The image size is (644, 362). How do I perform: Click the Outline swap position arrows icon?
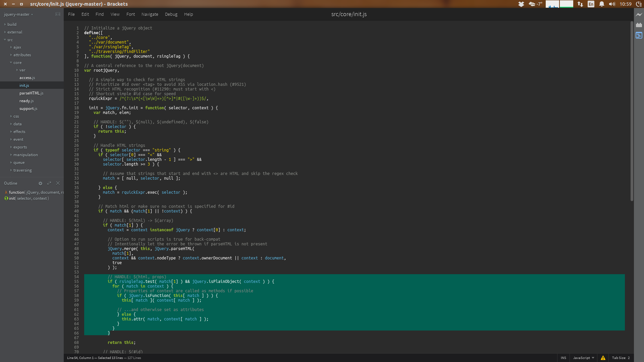49,183
